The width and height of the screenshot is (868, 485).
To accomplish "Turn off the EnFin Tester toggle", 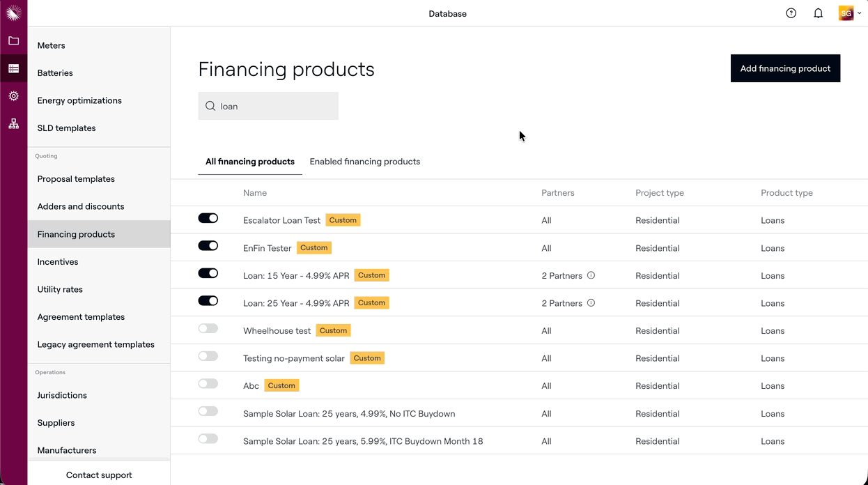I will pyautogui.click(x=208, y=246).
